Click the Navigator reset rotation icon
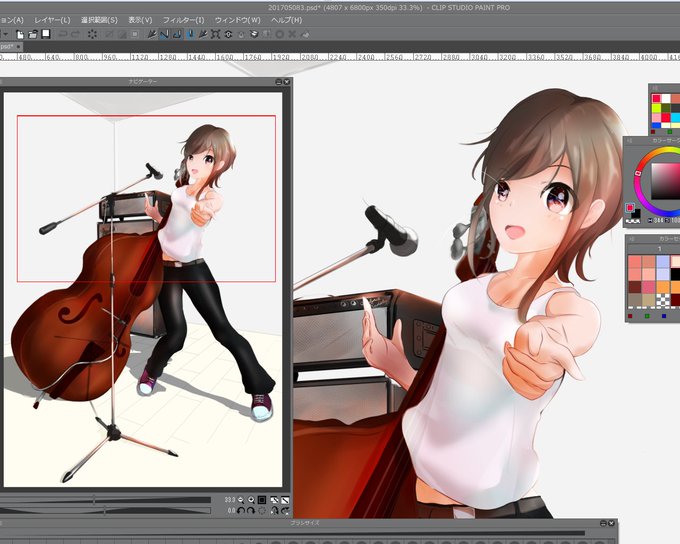This screenshot has width=680, height=544. coord(262,511)
